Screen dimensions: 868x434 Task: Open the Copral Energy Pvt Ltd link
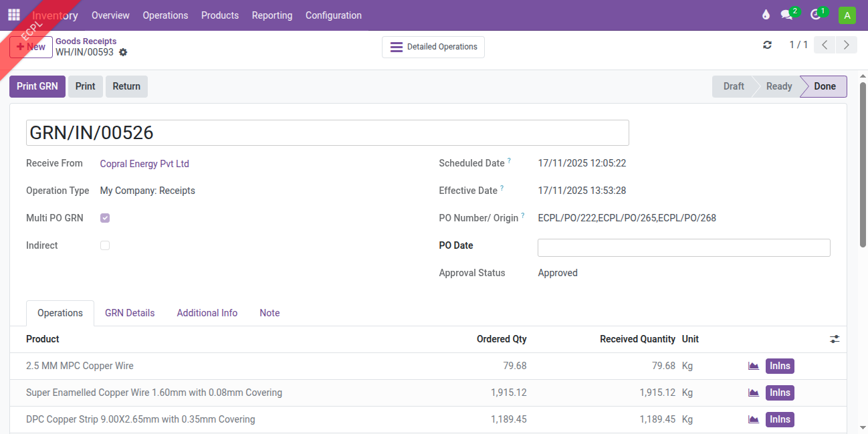point(144,163)
